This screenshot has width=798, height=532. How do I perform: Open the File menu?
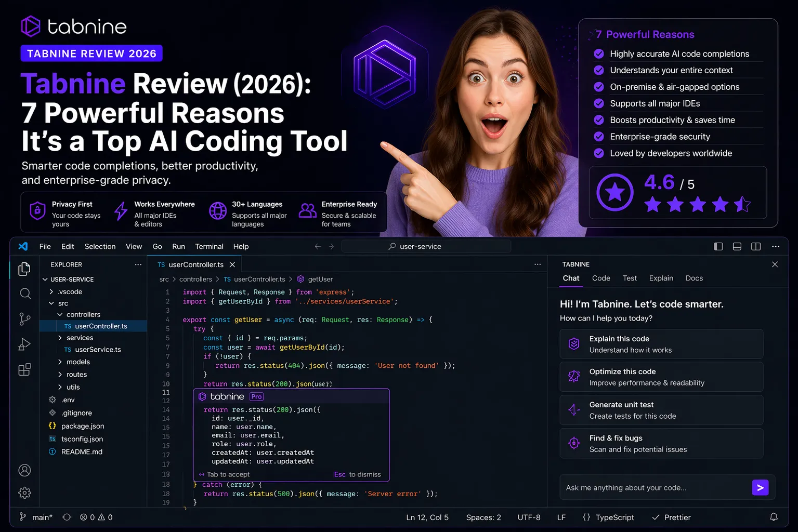(x=45, y=246)
